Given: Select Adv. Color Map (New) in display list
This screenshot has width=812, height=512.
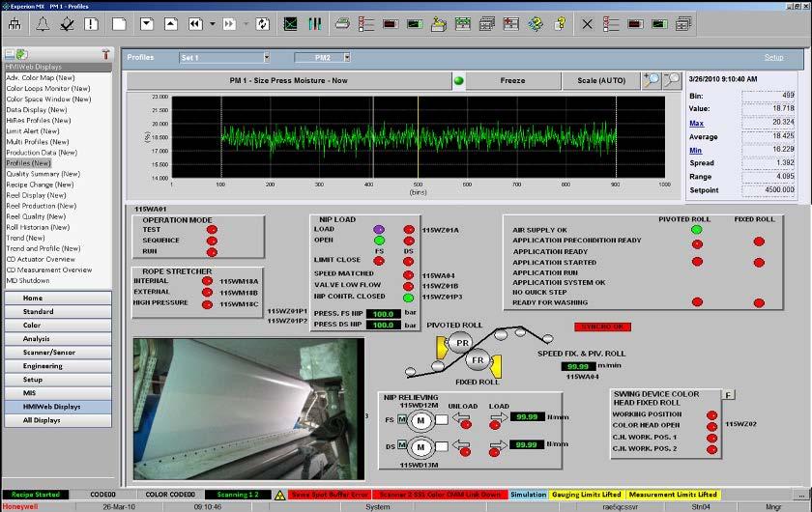Looking at the screenshot, I should tap(41, 77).
